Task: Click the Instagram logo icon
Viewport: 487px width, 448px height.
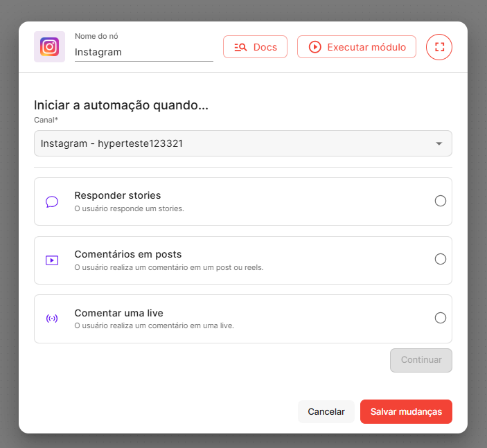Action: point(49,47)
